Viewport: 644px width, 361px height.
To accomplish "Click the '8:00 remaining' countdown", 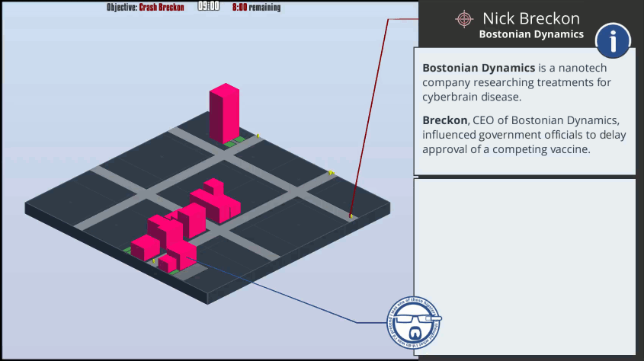I will pyautogui.click(x=256, y=8).
